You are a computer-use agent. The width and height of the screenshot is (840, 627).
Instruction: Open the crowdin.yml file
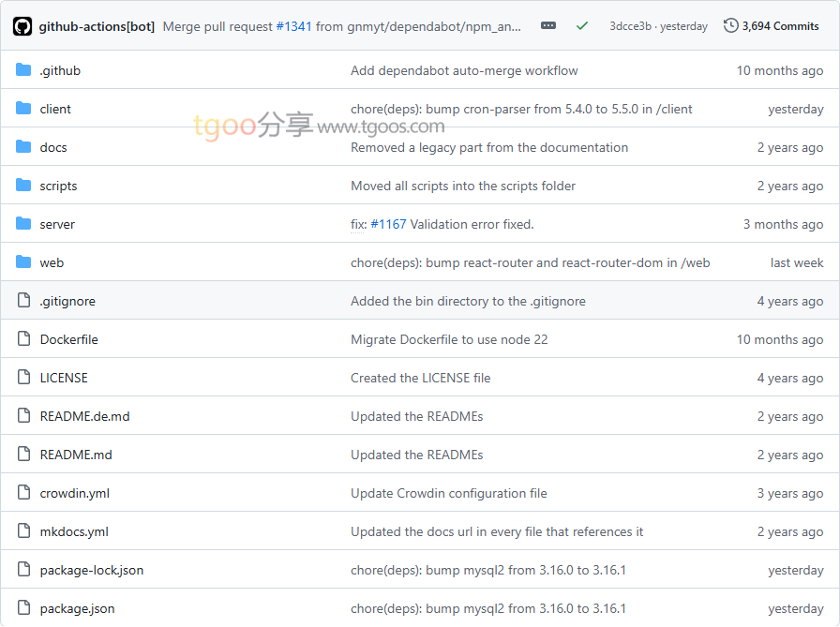pos(75,493)
